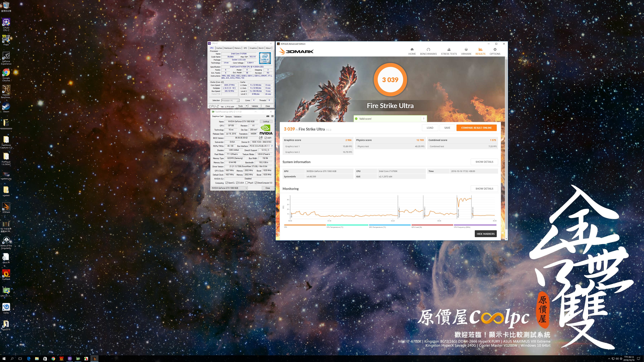
Task: Open the SPD tab in CPU-Z
Action: tap(245, 48)
